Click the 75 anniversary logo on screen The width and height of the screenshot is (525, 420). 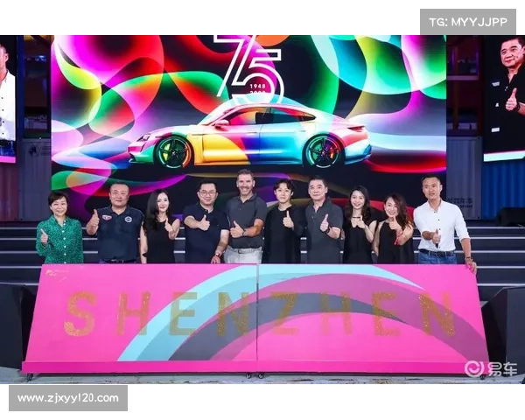click(249, 66)
